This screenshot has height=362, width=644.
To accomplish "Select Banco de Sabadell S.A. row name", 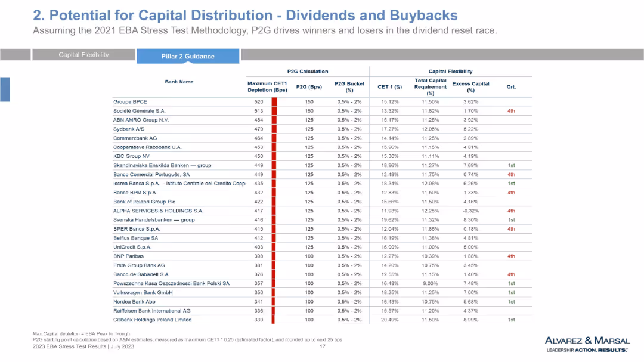I will point(141,274).
